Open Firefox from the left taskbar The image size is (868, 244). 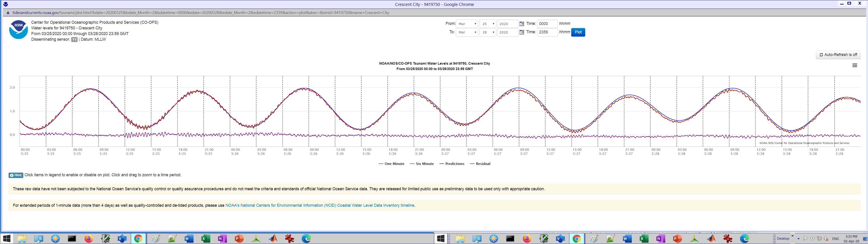89,239
